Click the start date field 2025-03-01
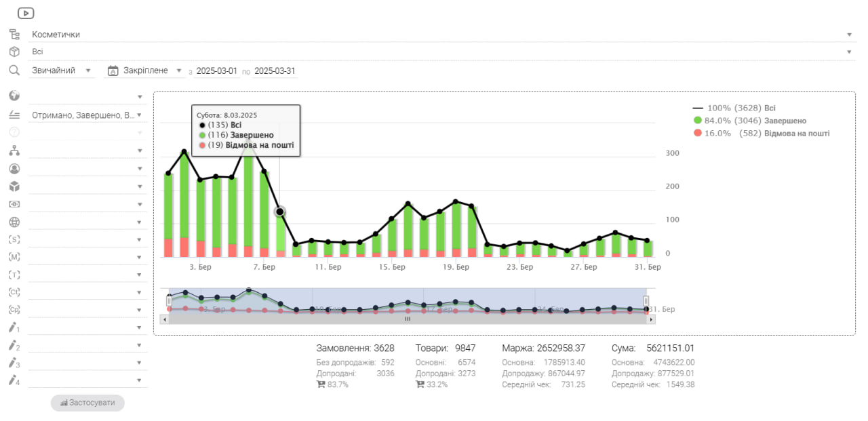 217,71
